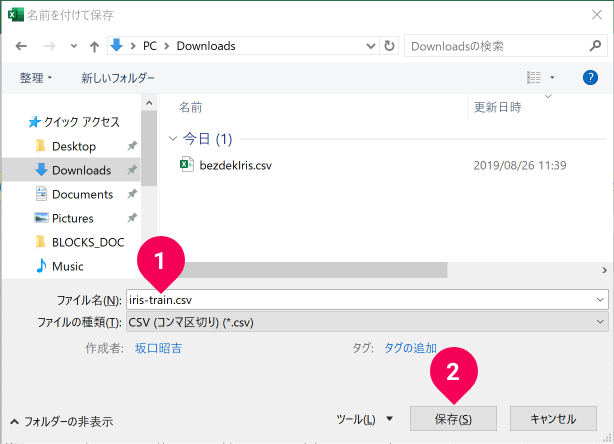614x444 pixels.
Task: Collapse the 今日 (1) group
Action: [x=173, y=139]
